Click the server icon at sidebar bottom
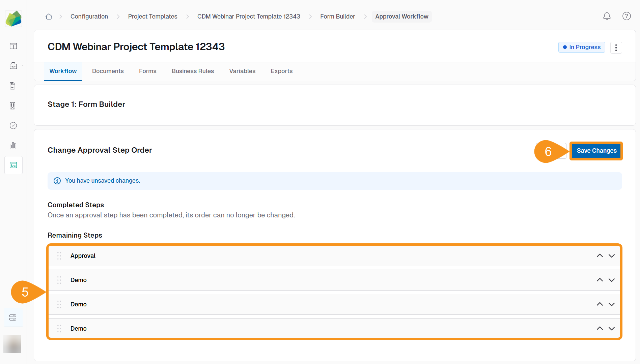The image size is (640, 364). (13, 317)
